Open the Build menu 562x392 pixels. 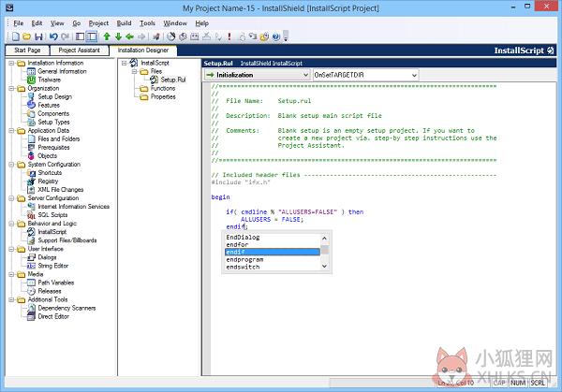click(124, 23)
